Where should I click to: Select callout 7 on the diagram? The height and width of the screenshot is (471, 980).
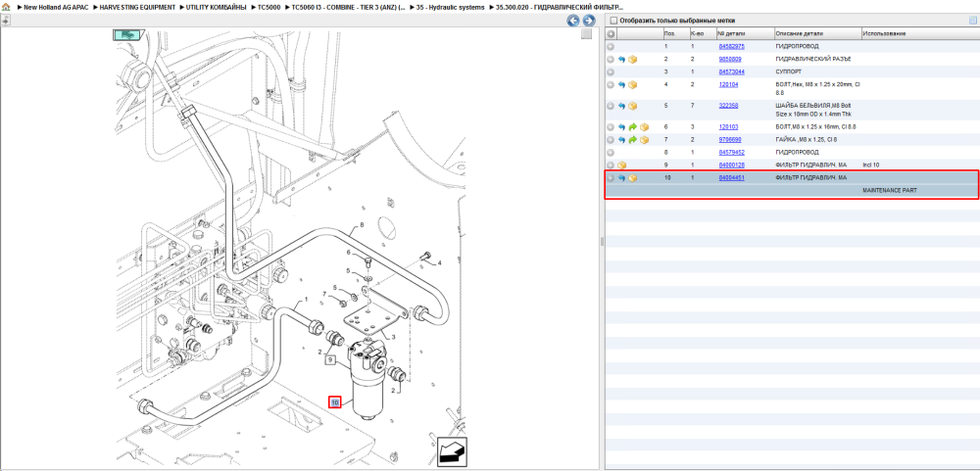click(324, 294)
